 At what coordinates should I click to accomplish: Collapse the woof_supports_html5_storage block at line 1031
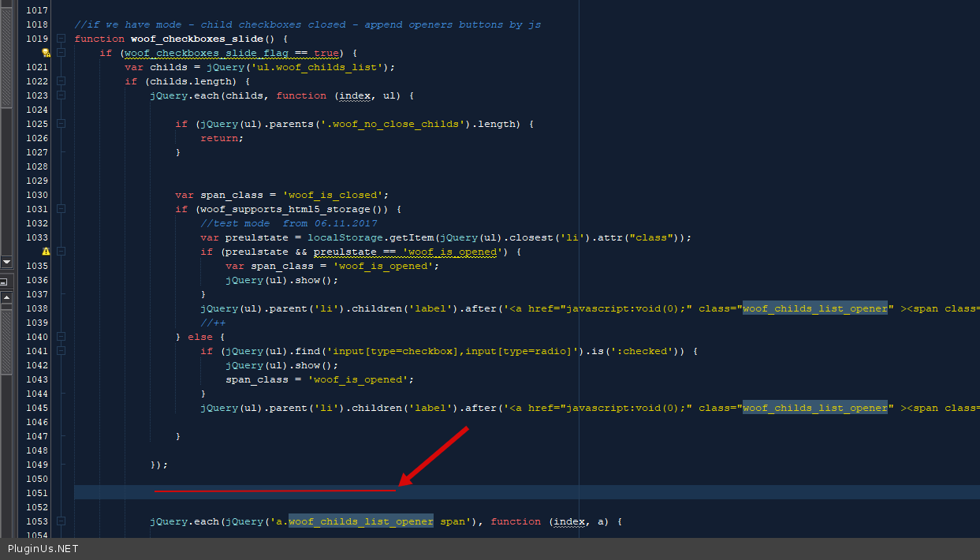[61, 209]
